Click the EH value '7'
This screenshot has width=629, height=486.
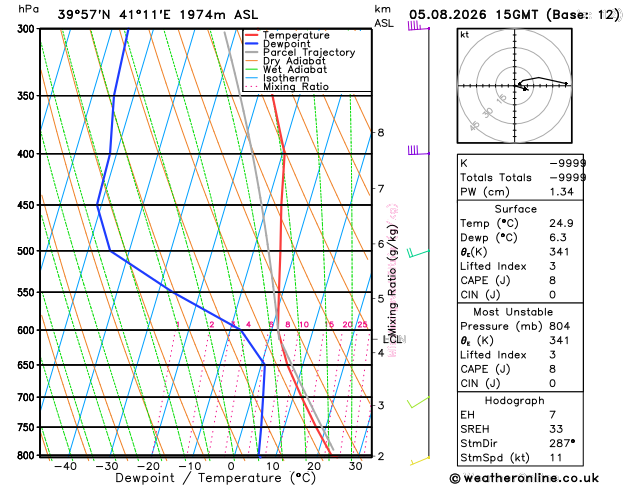click(x=553, y=415)
